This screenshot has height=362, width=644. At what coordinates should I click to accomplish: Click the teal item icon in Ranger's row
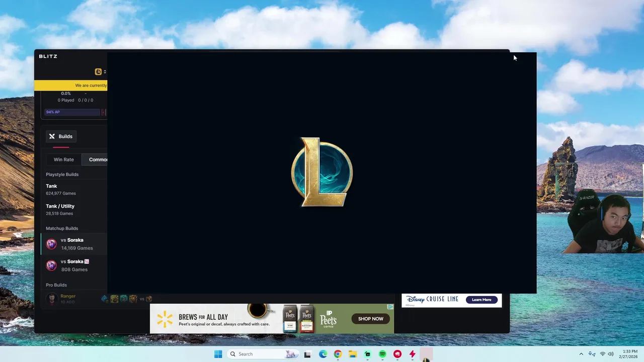point(124,299)
